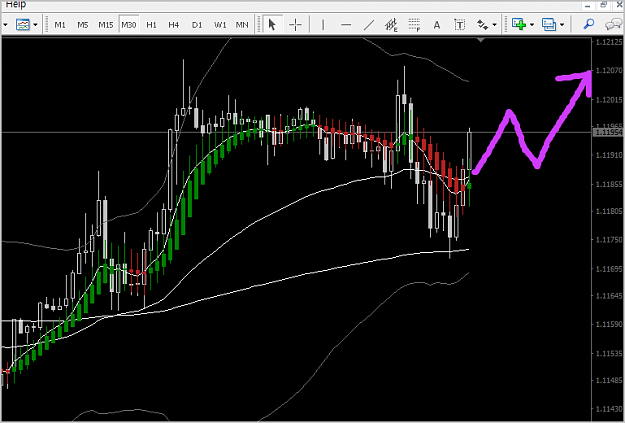Click the current price label 1.11954
Viewport: 625px width, 423px height.
(608, 132)
